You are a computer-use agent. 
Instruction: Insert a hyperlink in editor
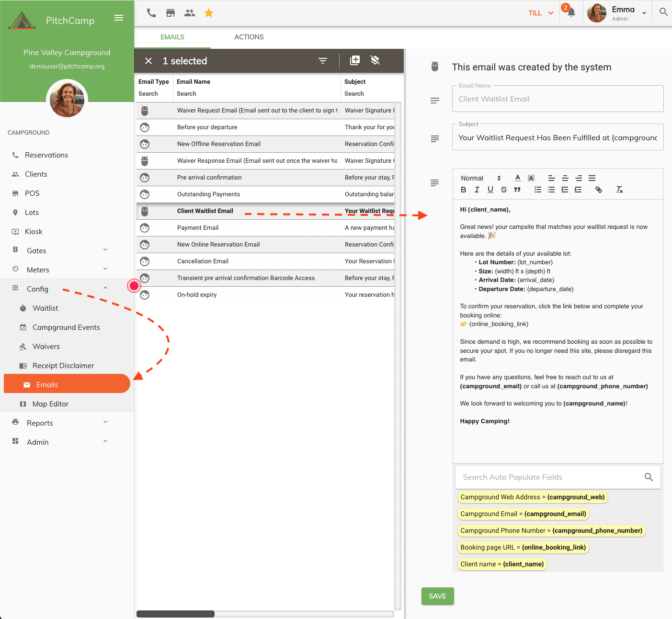click(x=599, y=190)
